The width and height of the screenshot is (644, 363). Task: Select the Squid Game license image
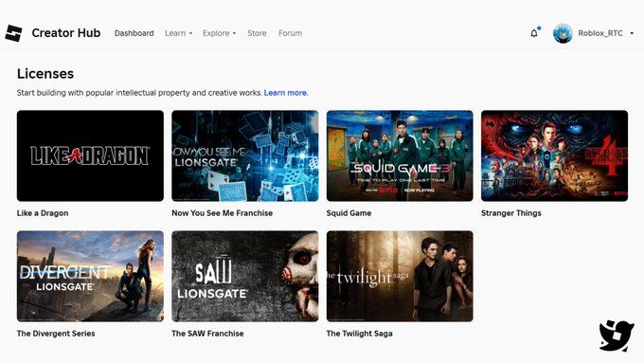click(400, 155)
